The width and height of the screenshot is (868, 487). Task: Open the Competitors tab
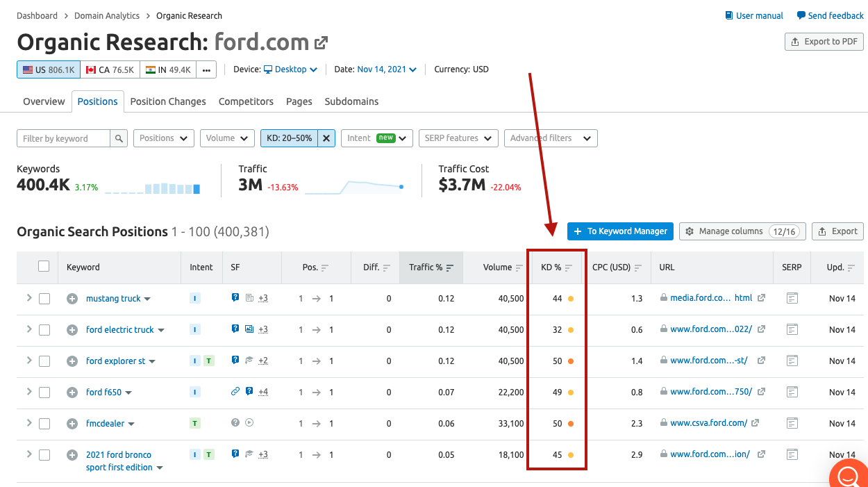[x=246, y=101]
